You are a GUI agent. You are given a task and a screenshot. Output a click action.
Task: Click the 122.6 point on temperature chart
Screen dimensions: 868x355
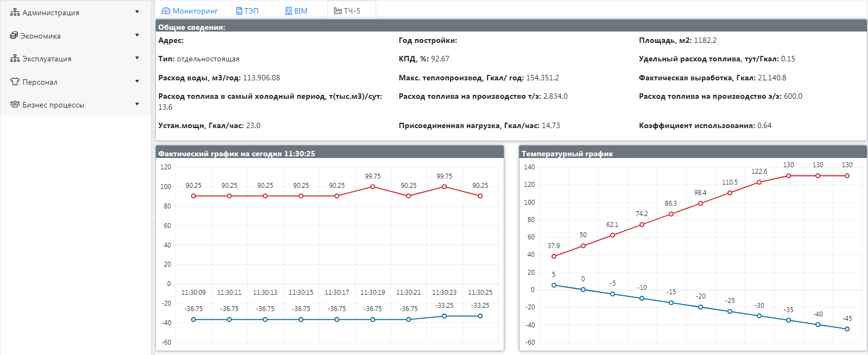(759, 182)
